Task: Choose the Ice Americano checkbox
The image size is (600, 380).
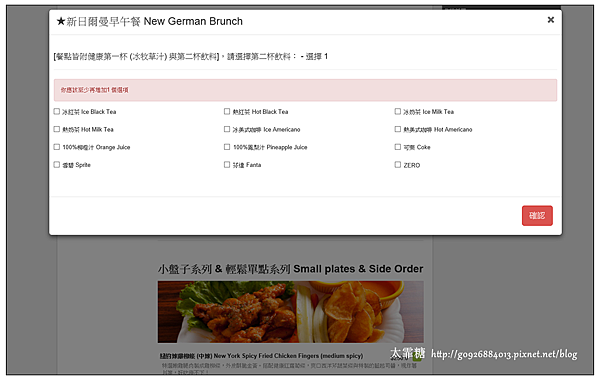Action: [x=227, y=129]
